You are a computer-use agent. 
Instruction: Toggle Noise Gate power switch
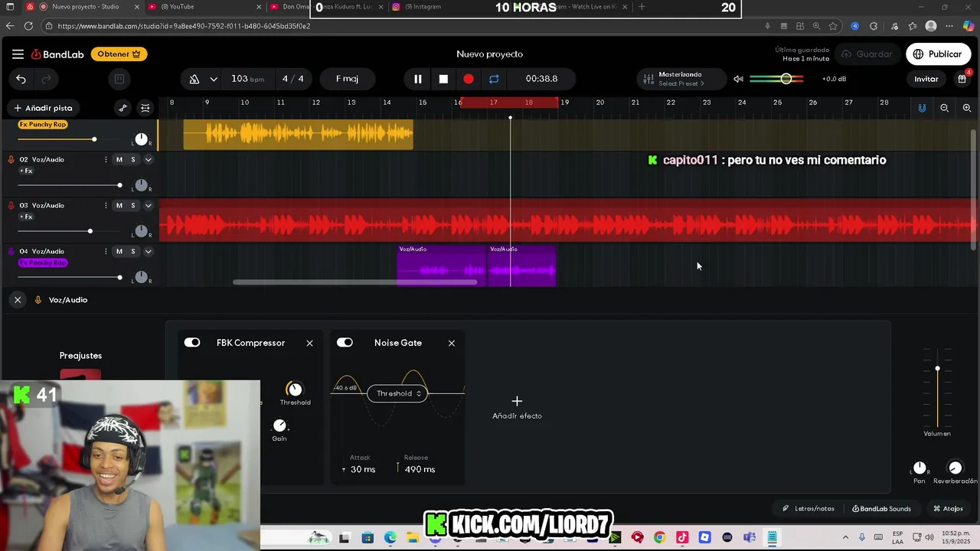345,343
